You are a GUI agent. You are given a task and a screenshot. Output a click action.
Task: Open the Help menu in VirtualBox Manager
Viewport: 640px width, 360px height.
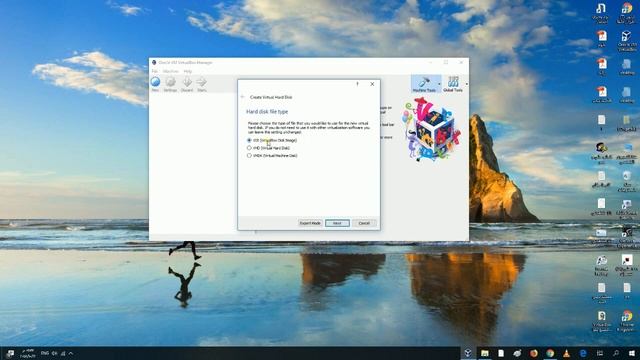click(x=187, y=71)
